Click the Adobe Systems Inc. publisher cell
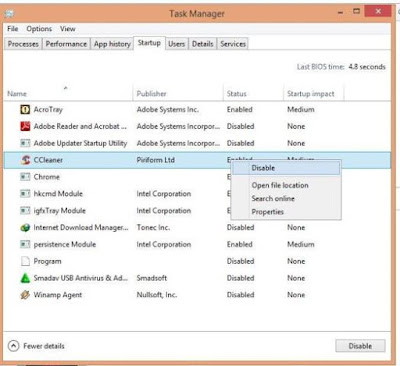Screen dimensions: 400x366 coord(168,110)
